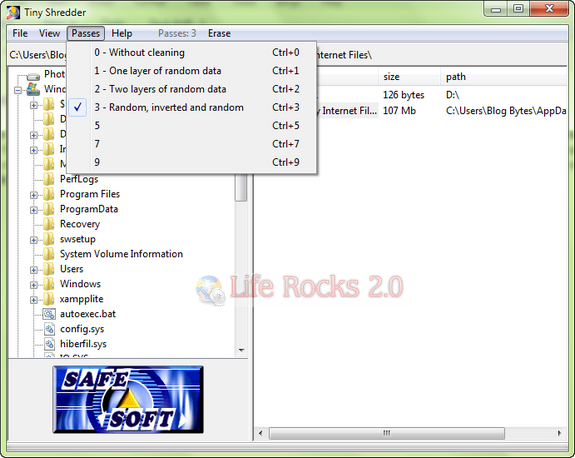Click the Erase button
The image size is (575, 458).
[219, 33]
